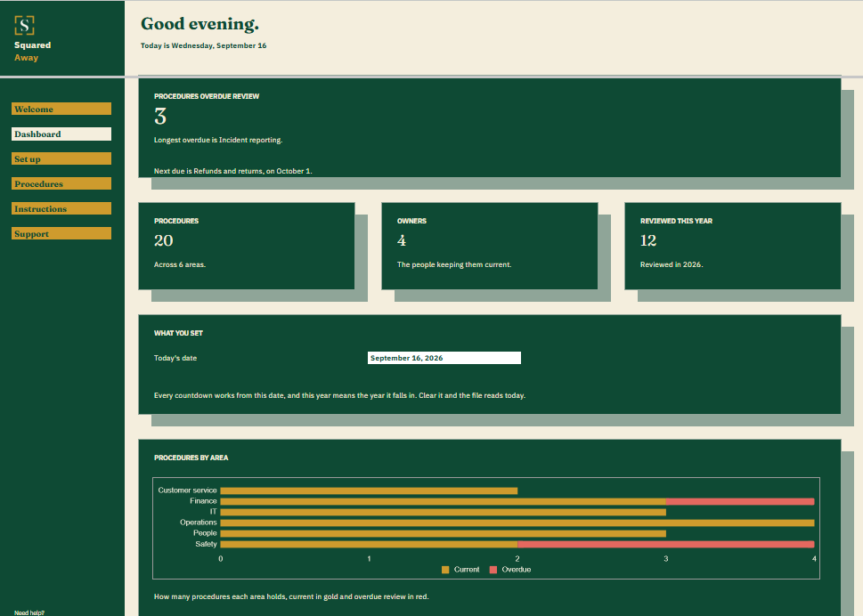Click 'Across 6 areas.' text
The height and width of the screenshot is (616, 863).
[180, 264]
